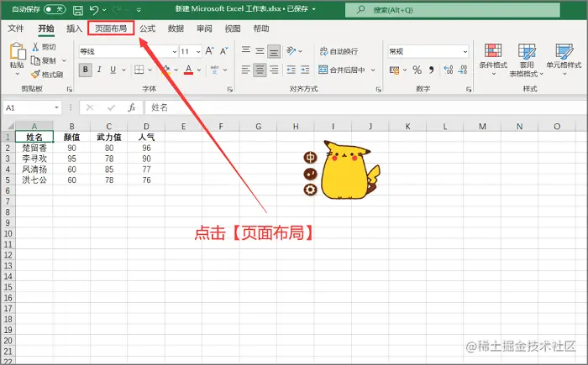Image resolution: width=588 pixels, height=365 pixels.
Task: Click the Align Left icon
Action: (x=245, y=70)
